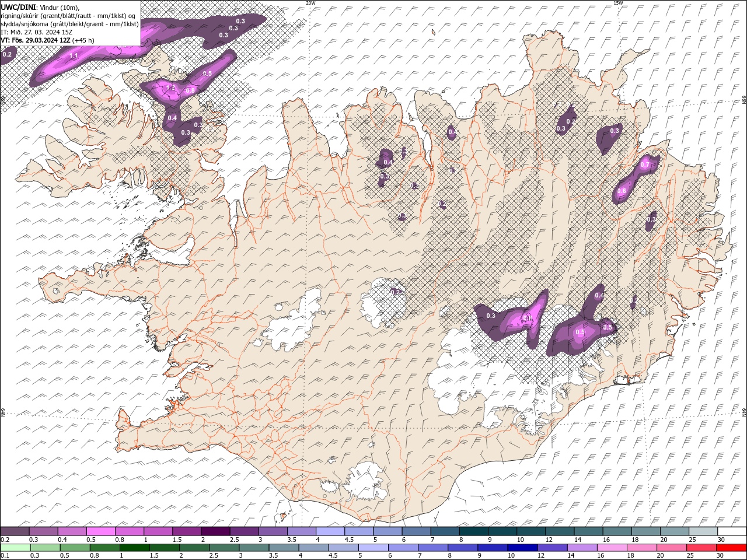Select the dark teal 8 swatch, upper legend row
This screenshot has height=560, width=747.
coord(473,531)
